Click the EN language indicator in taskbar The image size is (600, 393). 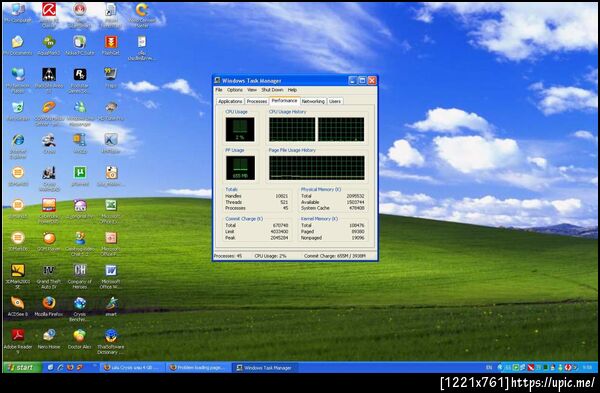[489, 367]
